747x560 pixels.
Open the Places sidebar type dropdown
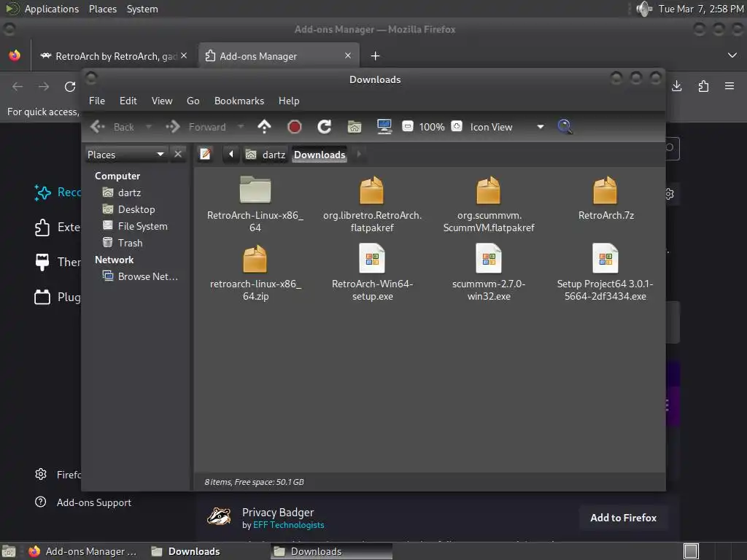pos(125,155)
